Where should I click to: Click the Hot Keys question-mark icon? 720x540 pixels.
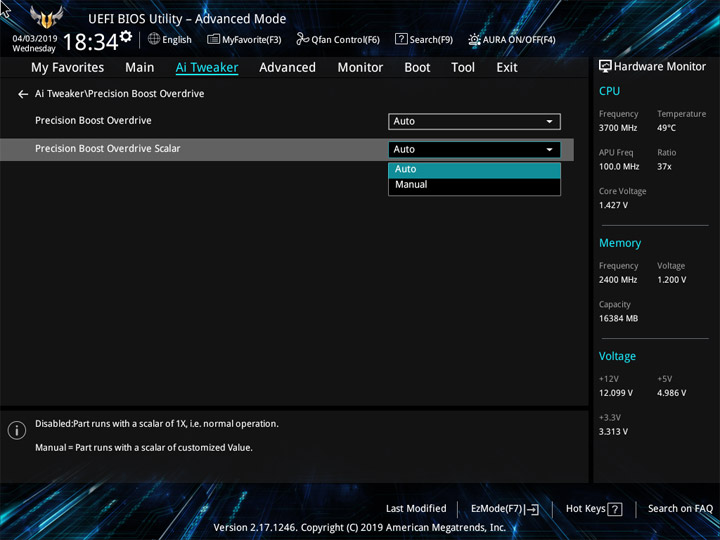click(x=614, y=509)
